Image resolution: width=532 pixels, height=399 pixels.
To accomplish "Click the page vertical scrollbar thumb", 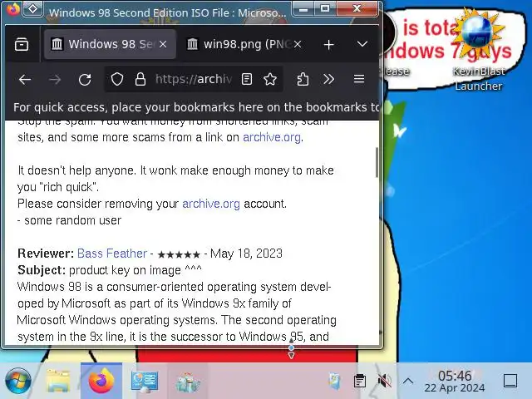I will [x=377, y=162].
